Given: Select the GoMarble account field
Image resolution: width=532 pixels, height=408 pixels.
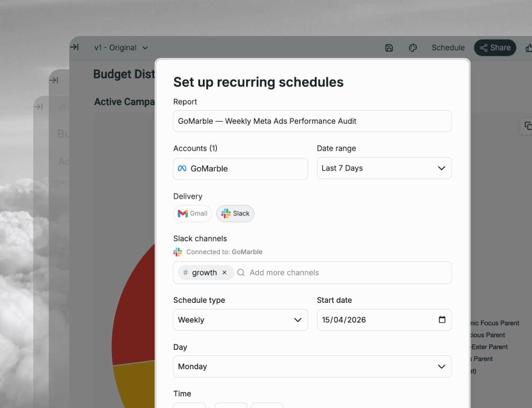Looking at the screenshot, I should tap(240, 169).
